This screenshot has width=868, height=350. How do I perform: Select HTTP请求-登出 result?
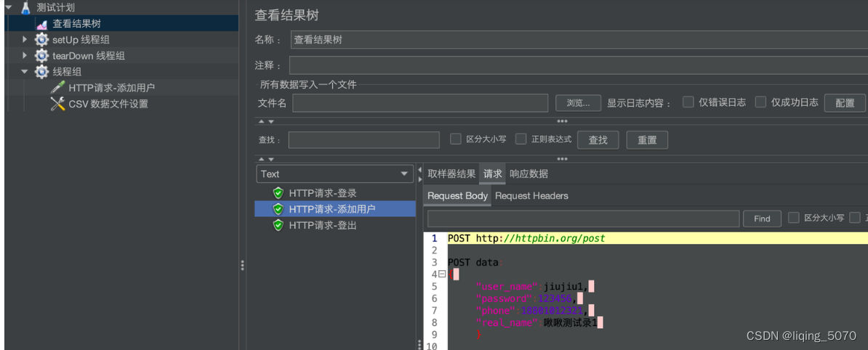pyautogui.click(x=323, y=225)
